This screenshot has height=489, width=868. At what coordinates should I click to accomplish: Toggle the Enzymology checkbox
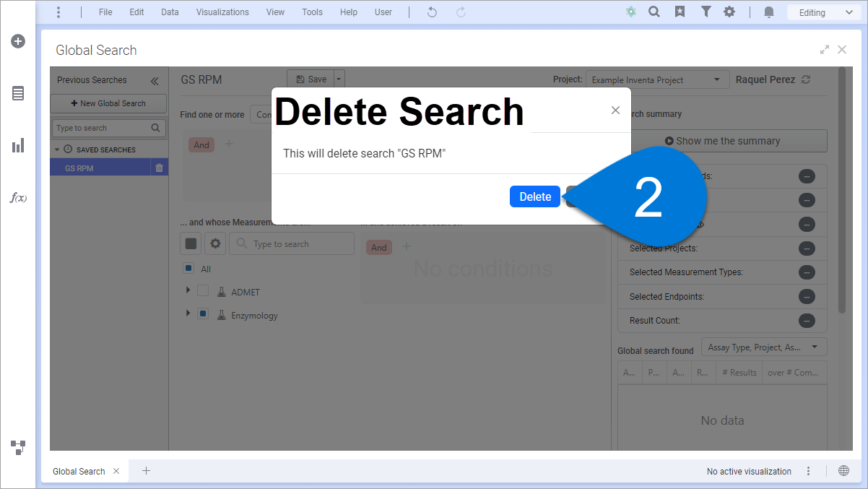point(203,314)
